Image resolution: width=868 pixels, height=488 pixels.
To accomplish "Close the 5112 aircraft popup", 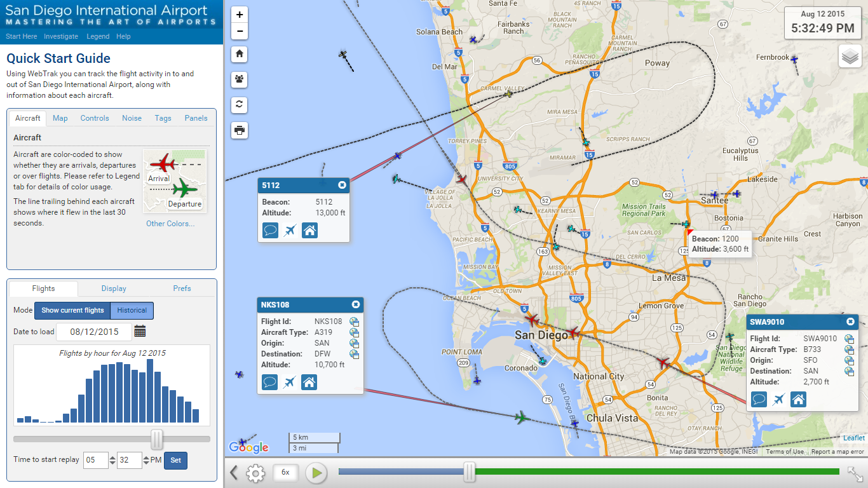I will click(342, 185).
